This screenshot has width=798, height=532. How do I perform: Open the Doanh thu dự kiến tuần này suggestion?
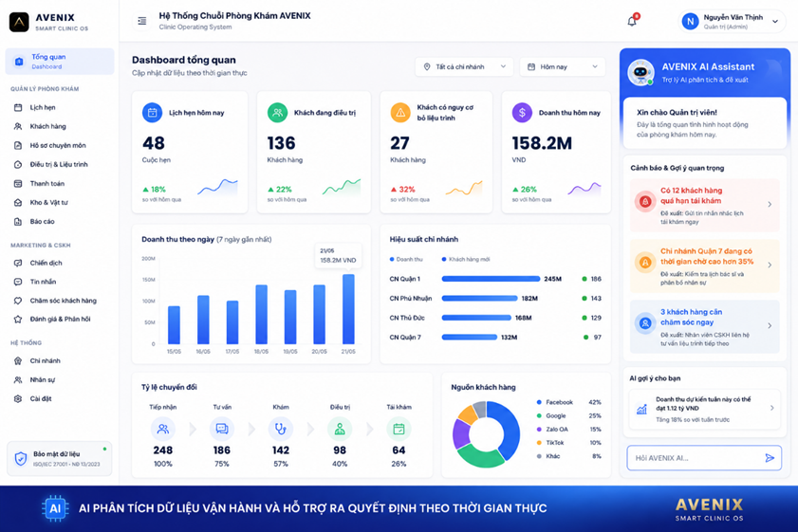click(x=704, y=410)
